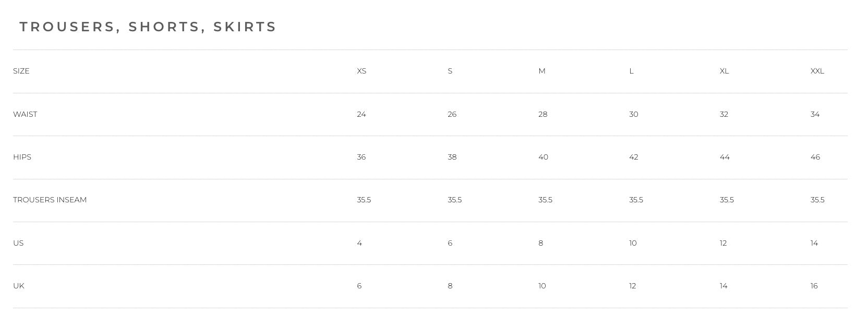Click the WAIST row label
The image size is (868, 315).
[x=25, y=114]
